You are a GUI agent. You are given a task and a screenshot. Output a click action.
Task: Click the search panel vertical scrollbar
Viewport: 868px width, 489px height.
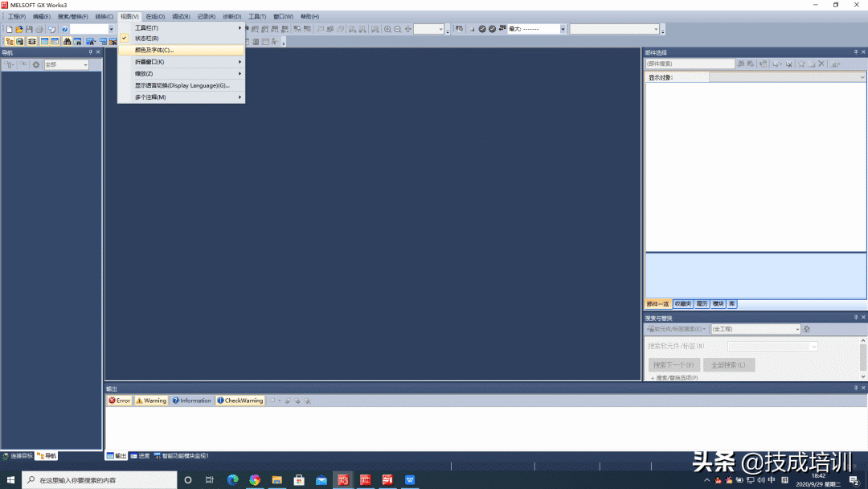[x=862, y=358]
